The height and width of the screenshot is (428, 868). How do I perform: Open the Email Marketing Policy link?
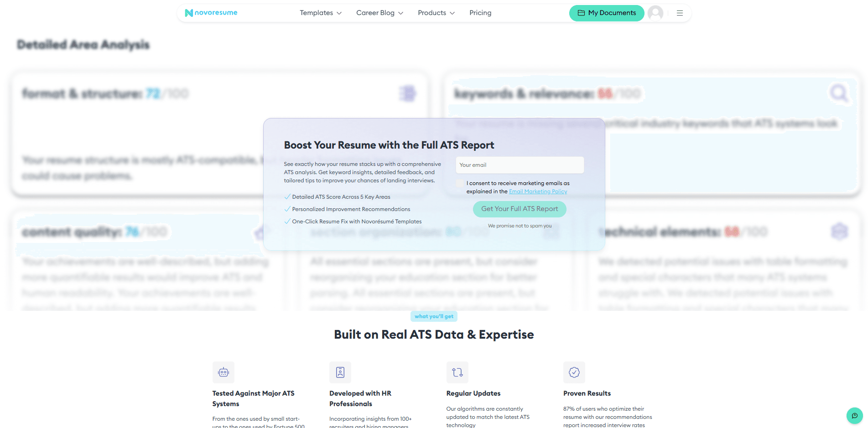click(x=538, y=191)
